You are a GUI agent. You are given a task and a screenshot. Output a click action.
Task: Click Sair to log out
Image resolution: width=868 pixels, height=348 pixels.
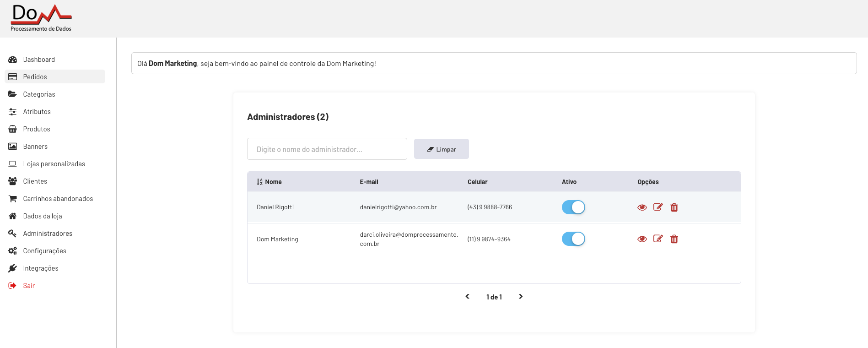click(x=29, y=286)
